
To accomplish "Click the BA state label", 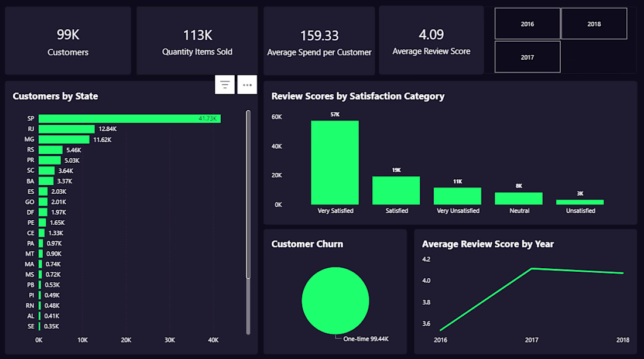I will (30, 181).
